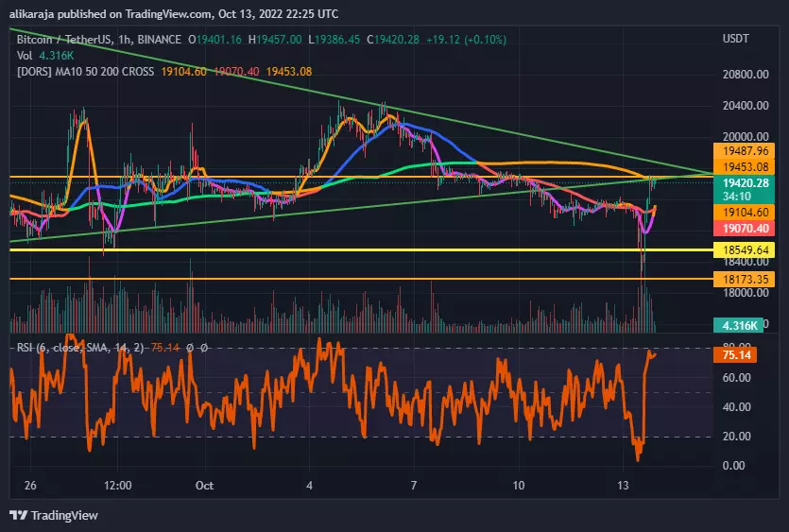The width and height of the screenshot is (789, 532).
Task: Click the 20800.00 price axis label
Action: [746, 75]
